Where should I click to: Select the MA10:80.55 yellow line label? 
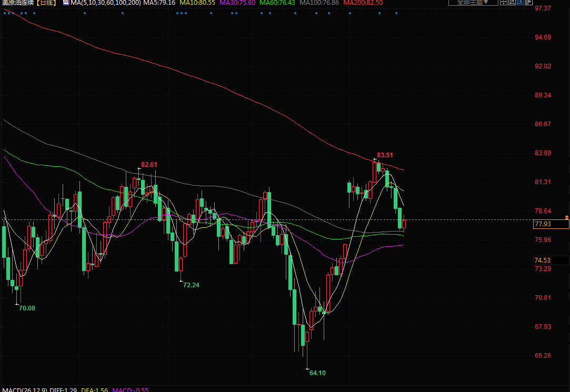[x=197, y=3]
